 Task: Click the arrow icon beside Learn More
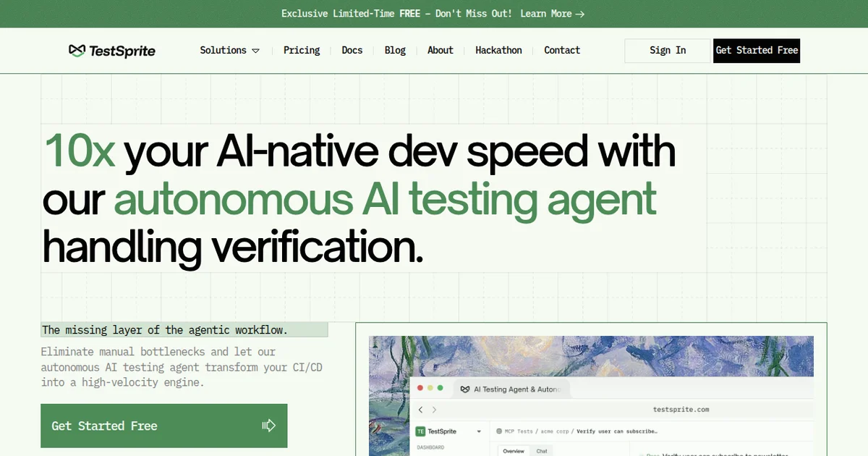pyautogui.click(x=580, y=14)
